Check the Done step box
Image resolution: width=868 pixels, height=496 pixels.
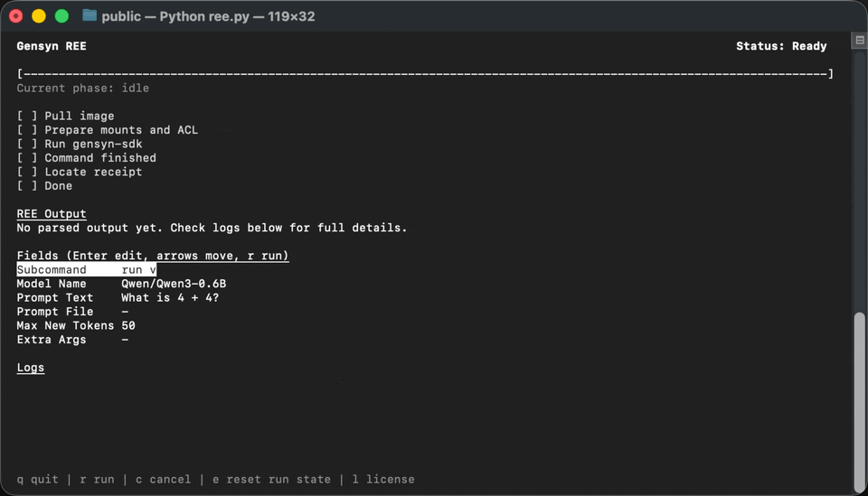pyautogui.click(x=28, y=186)
